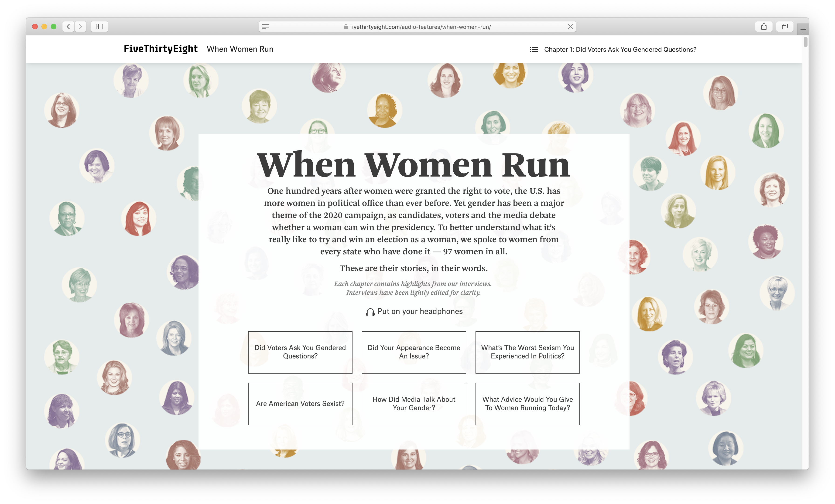Open What Advice Would You Give chapter
Image resolution: width=835 pixels, height=504 pixels.
(x=528, y=404)
